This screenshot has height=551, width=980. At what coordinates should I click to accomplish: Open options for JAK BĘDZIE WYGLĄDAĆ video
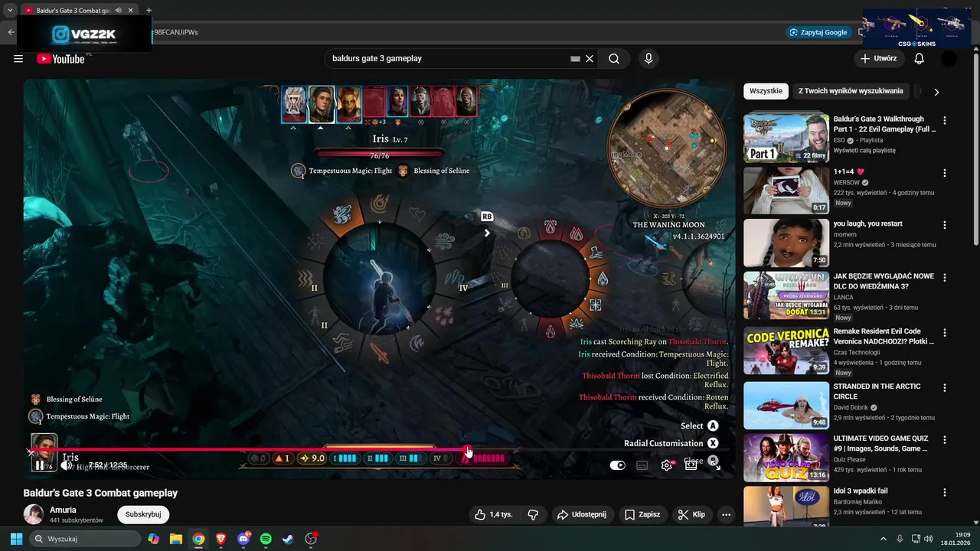coord(945,278)
